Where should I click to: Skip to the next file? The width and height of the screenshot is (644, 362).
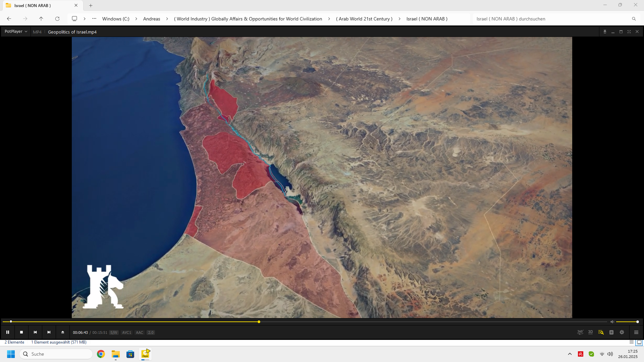[x=49, y=332]
